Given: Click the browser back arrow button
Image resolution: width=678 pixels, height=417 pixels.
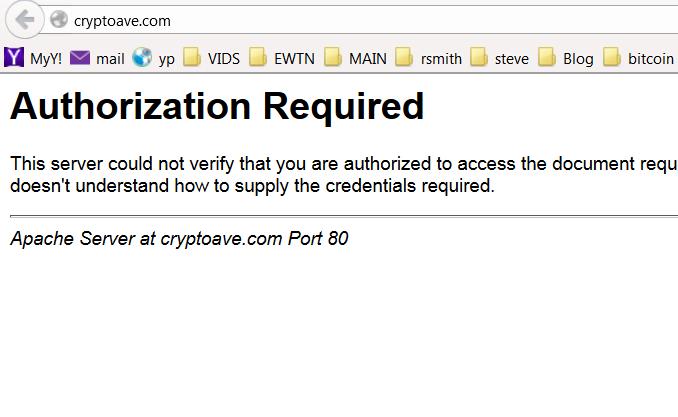Looking at the screenshot, I should click(25, 19).
